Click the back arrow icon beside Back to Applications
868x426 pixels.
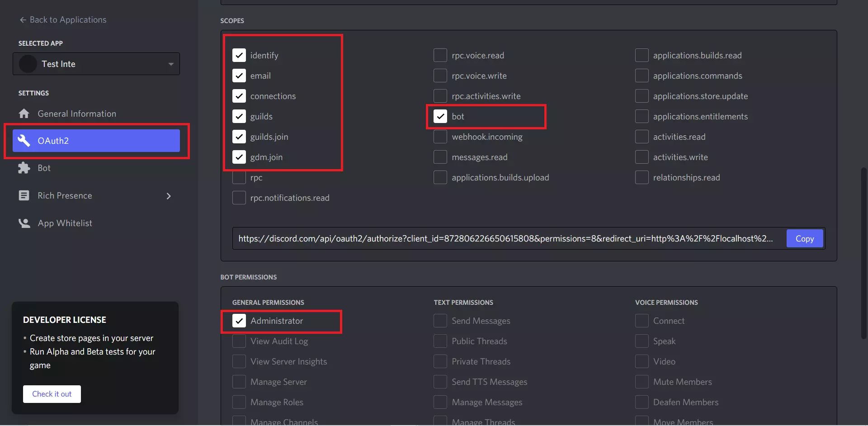click(23, 20)
